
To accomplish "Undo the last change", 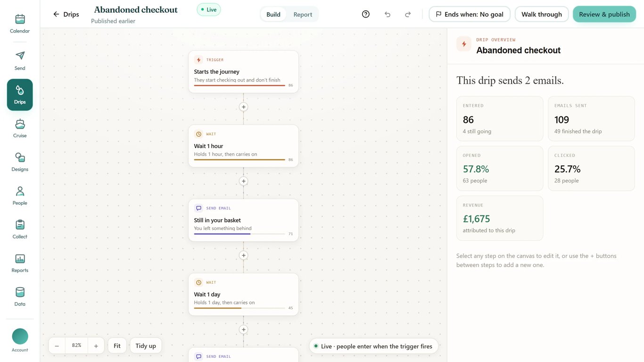I will (x=388, y=14).
